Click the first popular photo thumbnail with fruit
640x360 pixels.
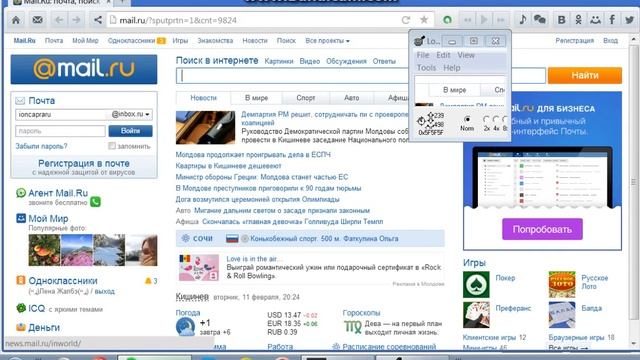click(44, 250)
